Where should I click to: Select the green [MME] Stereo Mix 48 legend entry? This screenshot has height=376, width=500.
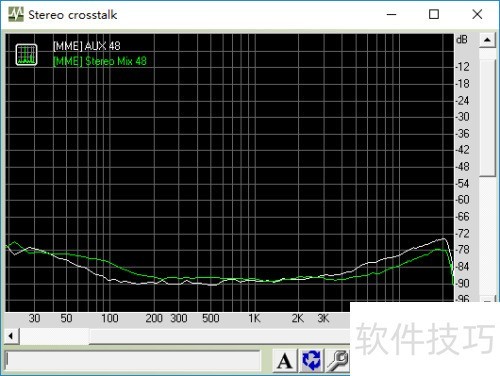pyautogui.click(x=100, y=61)
